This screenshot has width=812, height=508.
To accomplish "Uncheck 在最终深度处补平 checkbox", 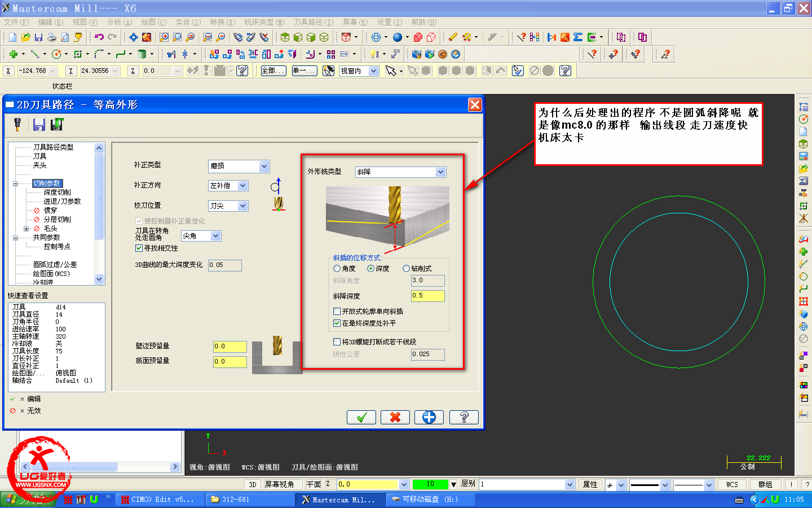I will coord(337,323).
